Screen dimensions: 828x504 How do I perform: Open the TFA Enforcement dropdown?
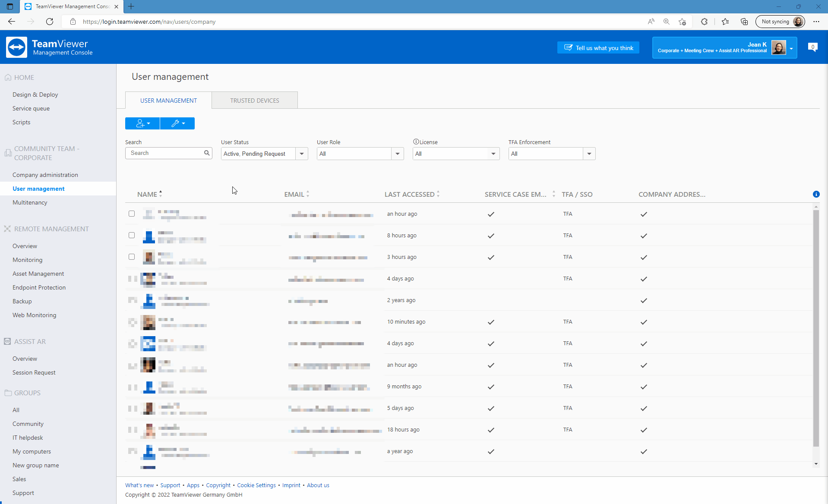coord(589,153)
